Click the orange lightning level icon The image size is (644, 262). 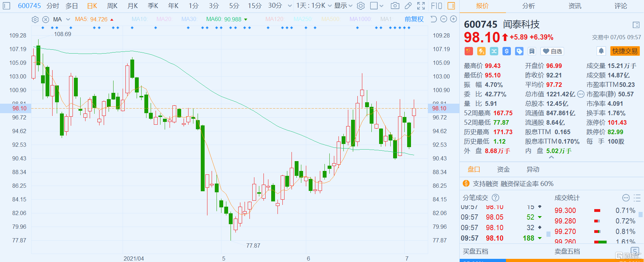(481, 51)
